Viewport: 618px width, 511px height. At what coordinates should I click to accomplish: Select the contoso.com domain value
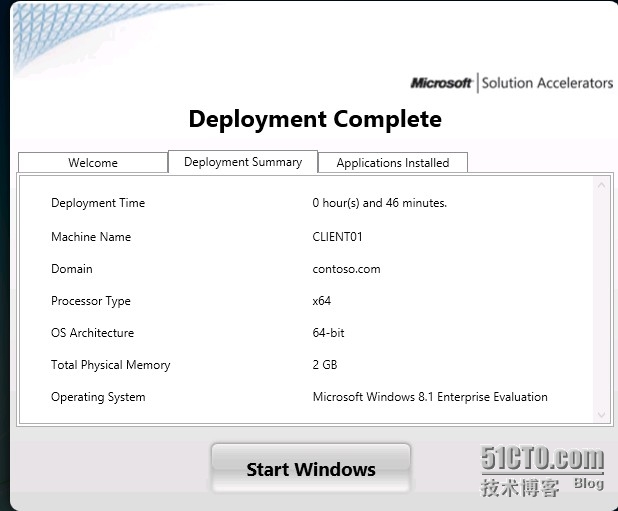[x=346, y=269]
